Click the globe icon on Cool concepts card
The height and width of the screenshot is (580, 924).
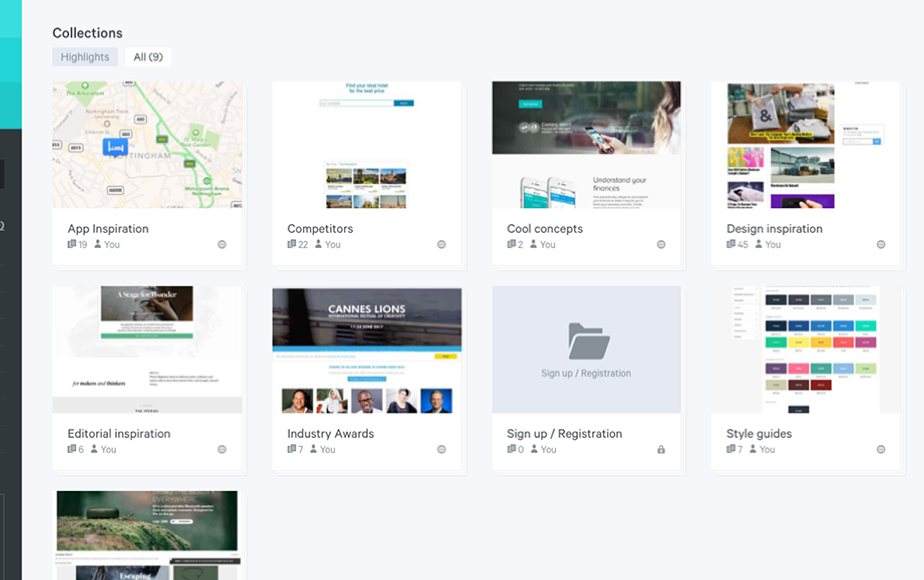[x=661, y=244]
